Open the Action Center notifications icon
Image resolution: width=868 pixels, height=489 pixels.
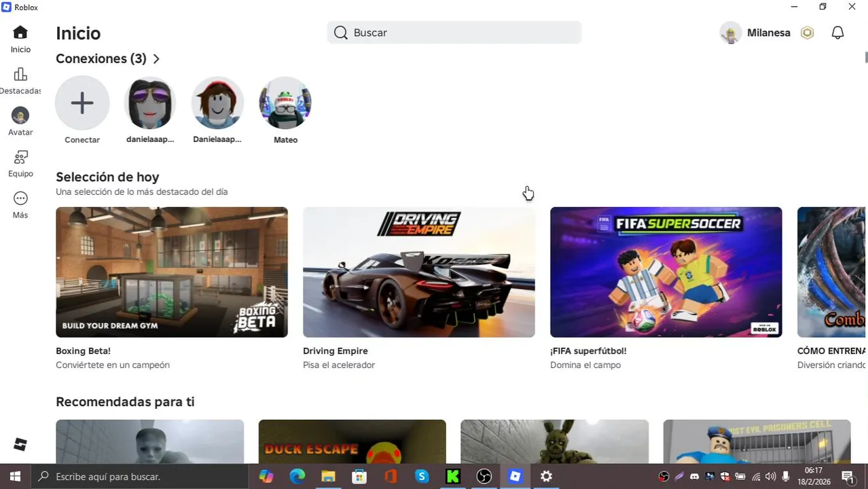click(848, 477)
